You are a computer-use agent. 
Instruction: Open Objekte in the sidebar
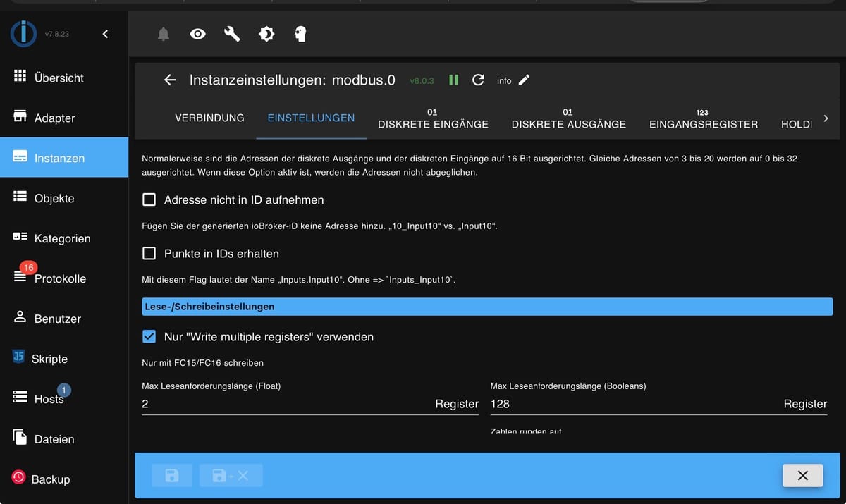point(64,198)
